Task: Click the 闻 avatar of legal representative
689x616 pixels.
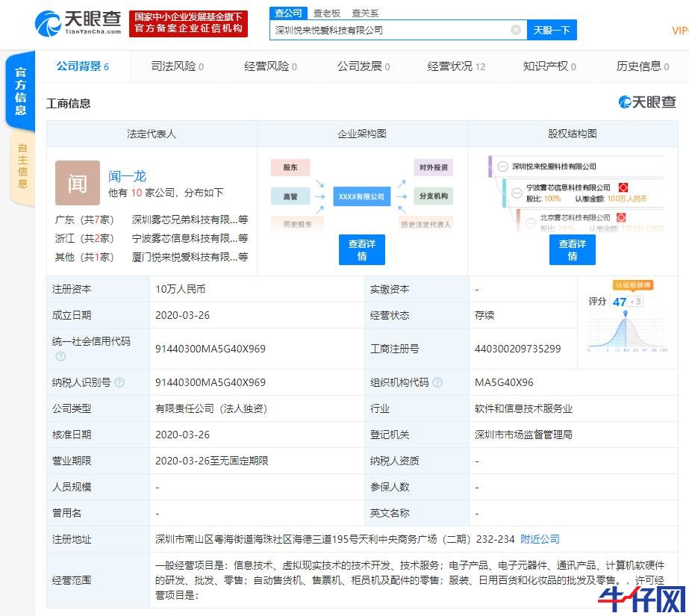Action: [77, 183]
